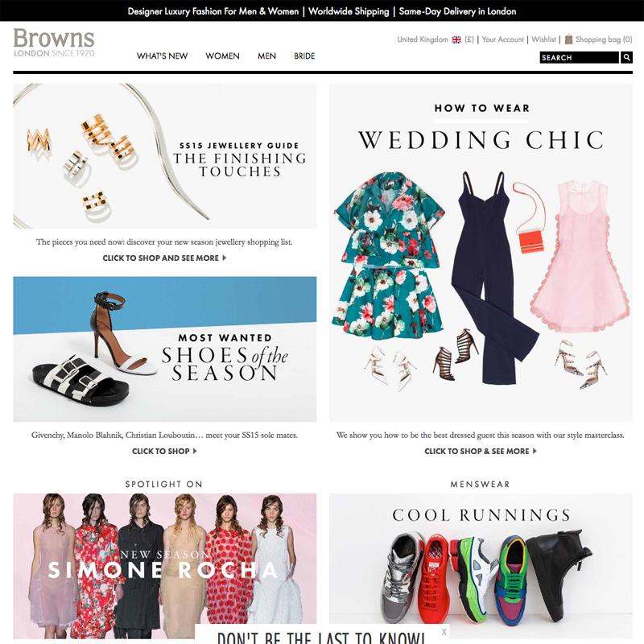Close the newsletter popup with X

[444, 632]
